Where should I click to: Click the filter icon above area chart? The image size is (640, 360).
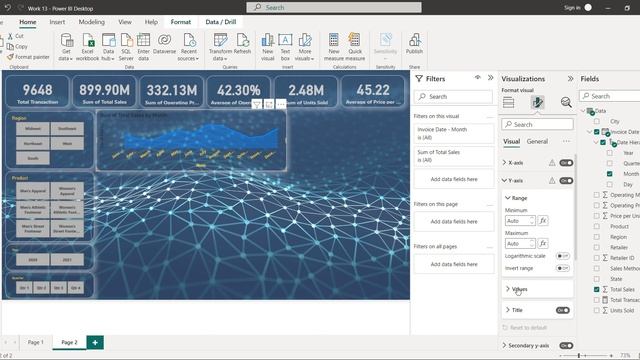(256, 105)
